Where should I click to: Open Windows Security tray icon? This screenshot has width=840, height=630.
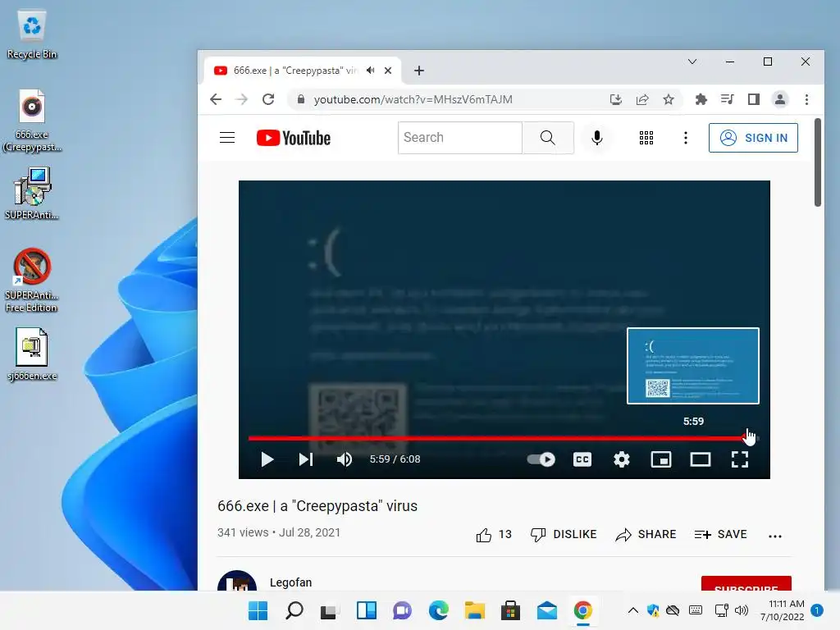click(x=652, y=610)
